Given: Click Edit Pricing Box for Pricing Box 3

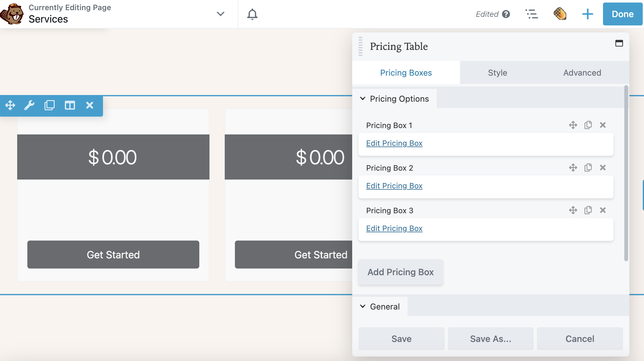Looking at the screenshot, I should click(x=394, y=228).
